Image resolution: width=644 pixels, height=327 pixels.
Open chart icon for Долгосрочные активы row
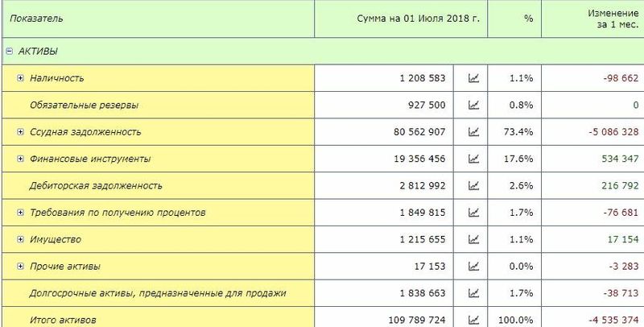(x=473, y=293)
